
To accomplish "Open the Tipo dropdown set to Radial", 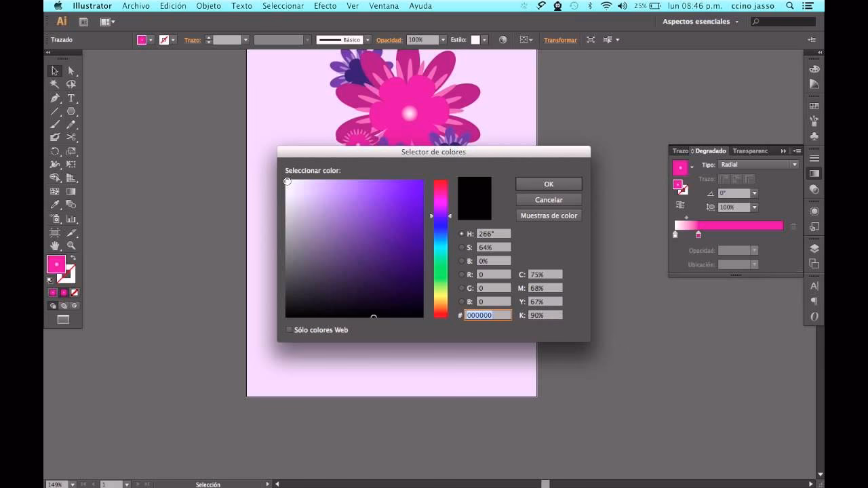I will (757, 164).
